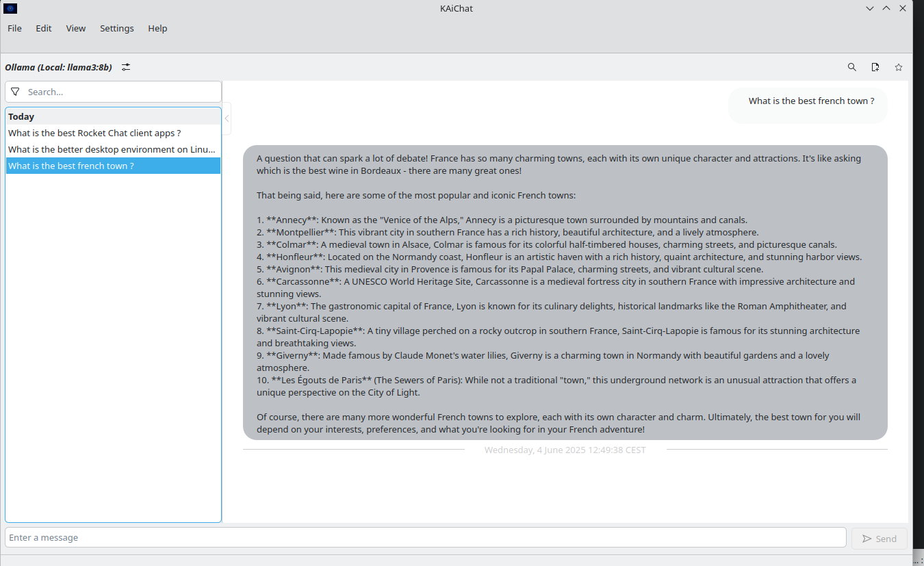
Task: Click the KAiChat app icon in title bar
Action: tap(10, 8)
